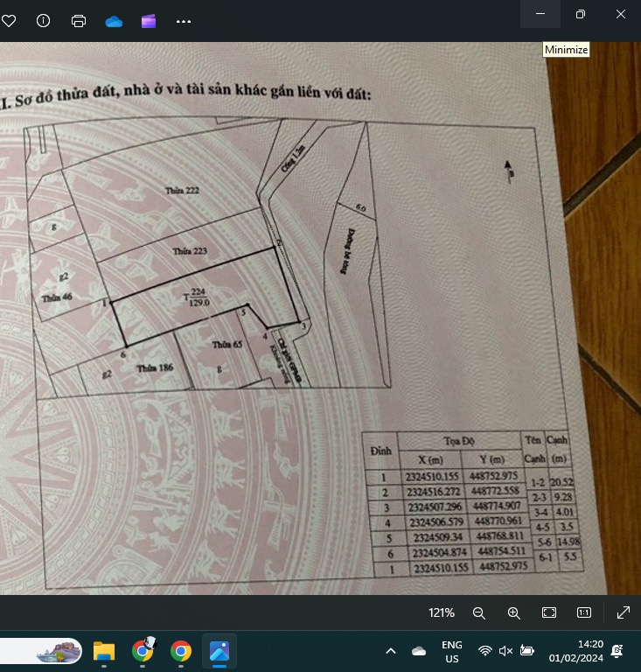Click the Y value 448774.907
This screenshot has height=672, width=641.
pos(497,507)
